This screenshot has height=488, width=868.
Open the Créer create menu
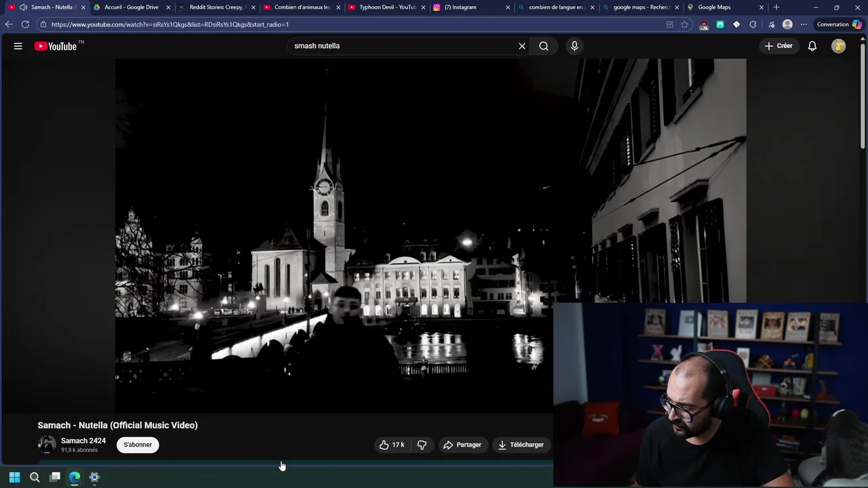coord(778,46)
